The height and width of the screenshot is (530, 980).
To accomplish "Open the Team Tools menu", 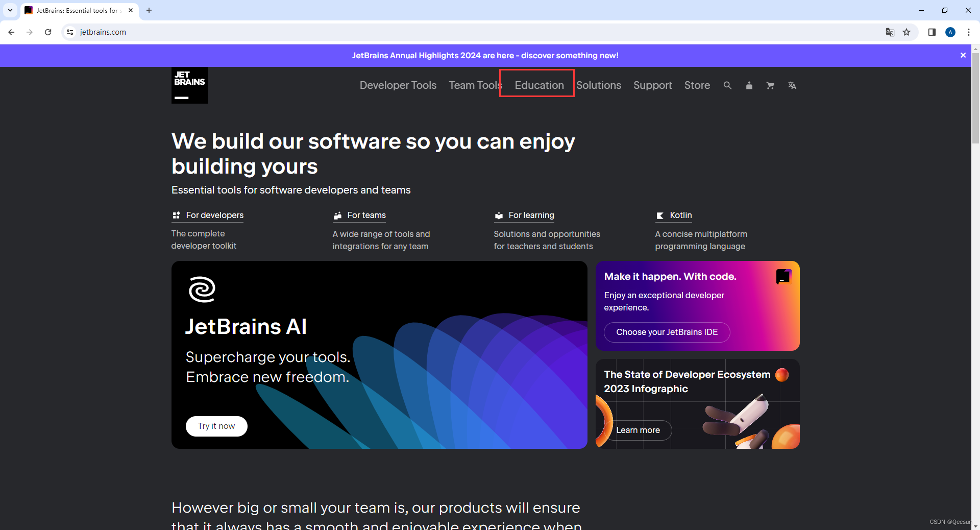I will pyautogui.click(x=475, y=85).
